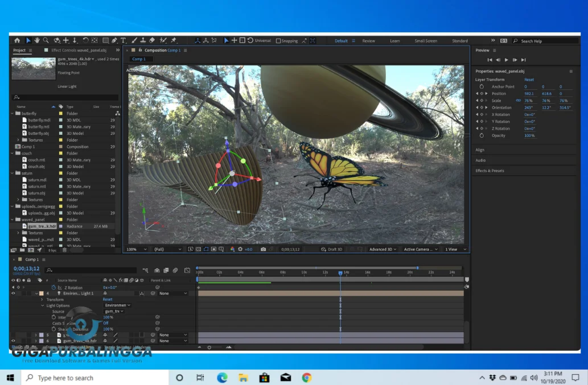The height and width of the screenshot is (385, 588).
Task: Toggle Opacity stopwatch in Properties
Action: point(482,135)
